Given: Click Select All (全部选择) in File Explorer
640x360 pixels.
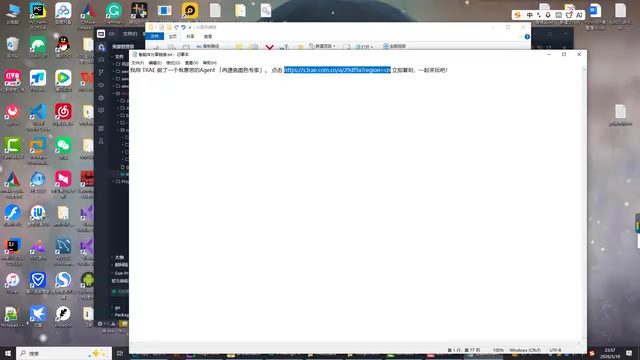Looking at the screenshot, I should 394,46.
